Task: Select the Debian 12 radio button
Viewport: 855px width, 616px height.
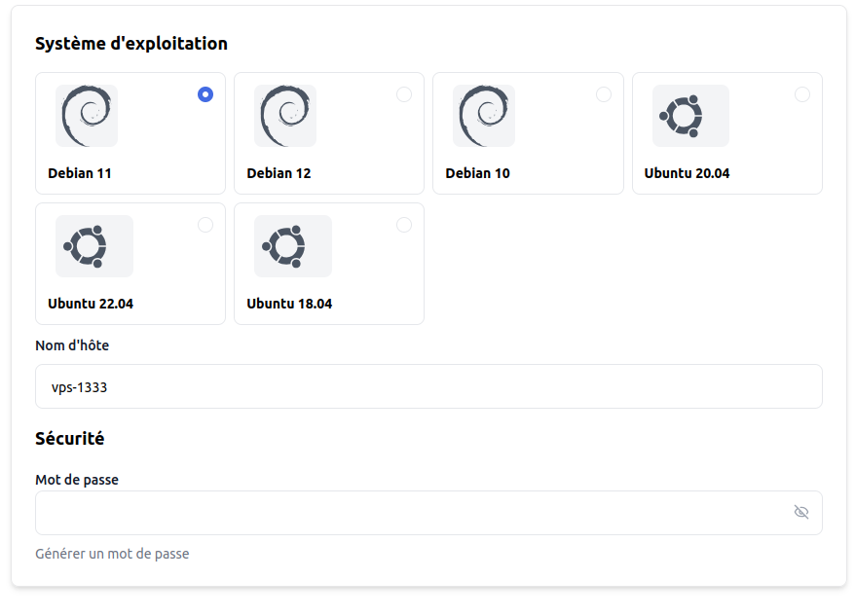Action: [x=404, y=94]
